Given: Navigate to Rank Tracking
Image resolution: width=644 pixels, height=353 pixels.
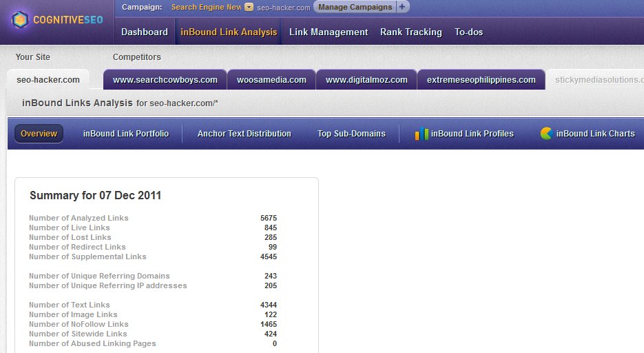Looking at the screenshot, I should tap(411, 32).
